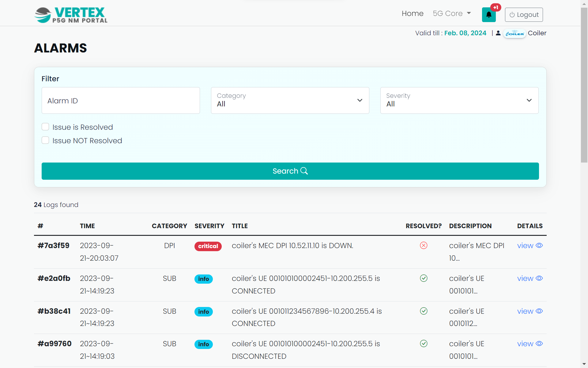588x368 pixels.
Task: Click the Coiler company logo badge
Action: point(514,33)
